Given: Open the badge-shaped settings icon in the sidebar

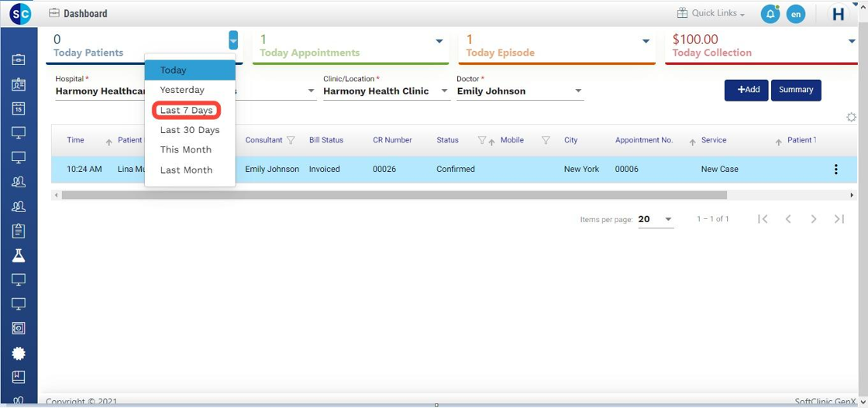Looking at the screenshot, I should [19, 353].
